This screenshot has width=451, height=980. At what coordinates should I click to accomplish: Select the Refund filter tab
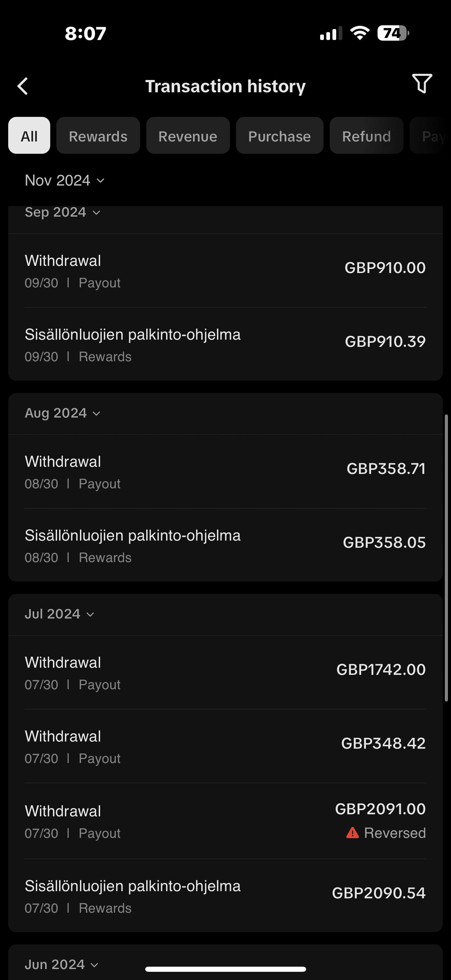[366, 136]
